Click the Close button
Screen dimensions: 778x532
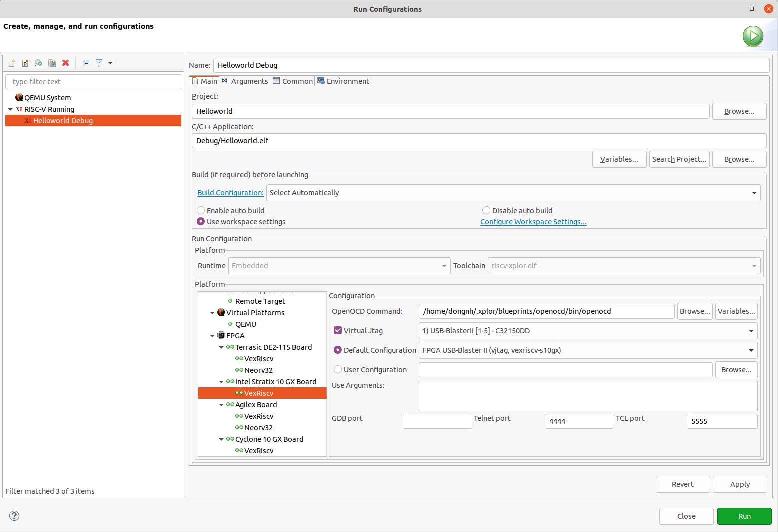686,516
